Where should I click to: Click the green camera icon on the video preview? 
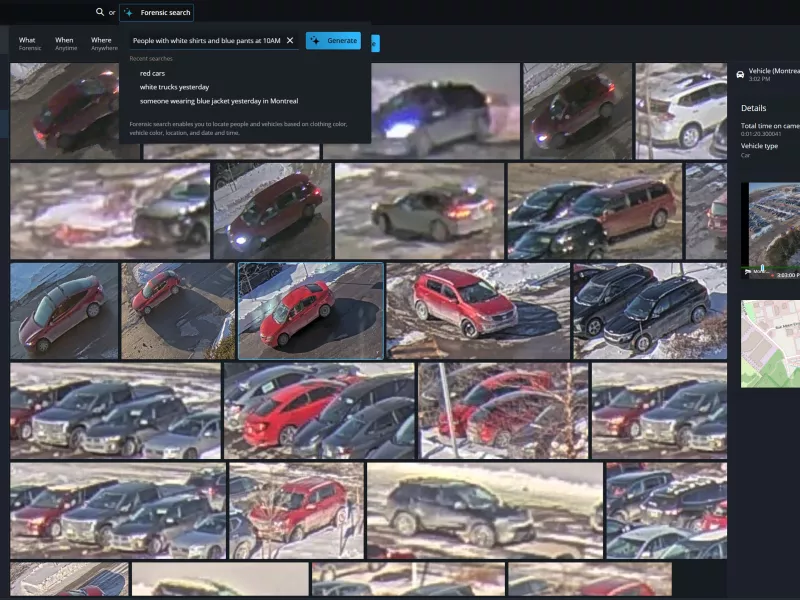[x=747, y=271]
